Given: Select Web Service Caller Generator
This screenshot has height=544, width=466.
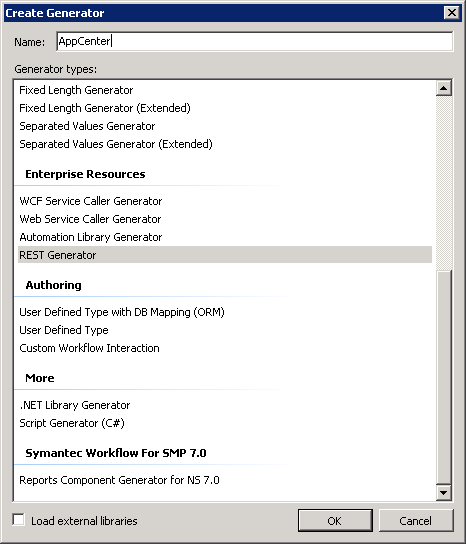Looking at the screenshot, I should tap(90, 219).
